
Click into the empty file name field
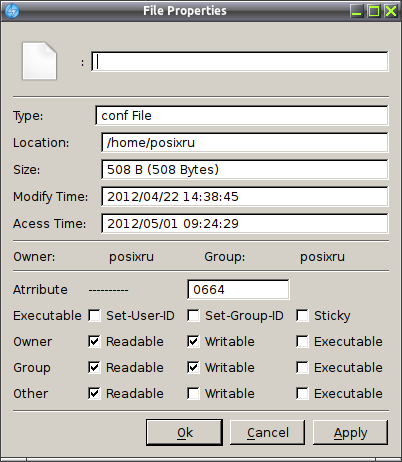[240, 61]
